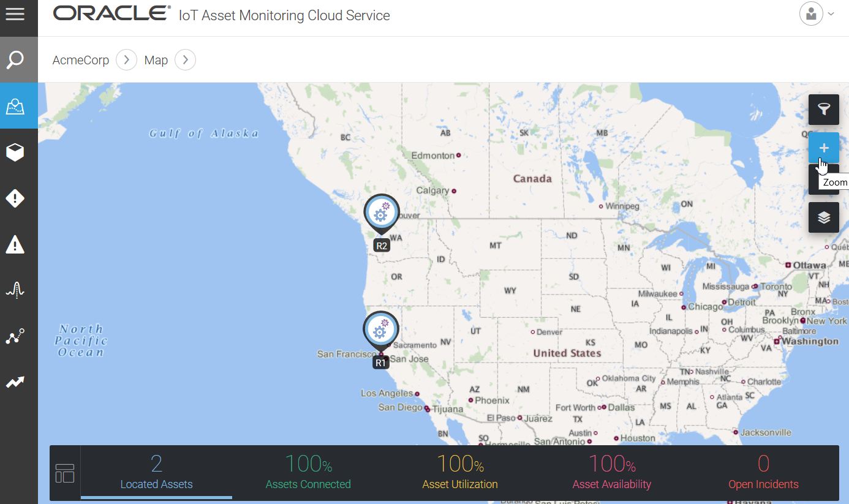Click the Dallas label on the map
849x504 pixels.
click(x=622, y=407)
